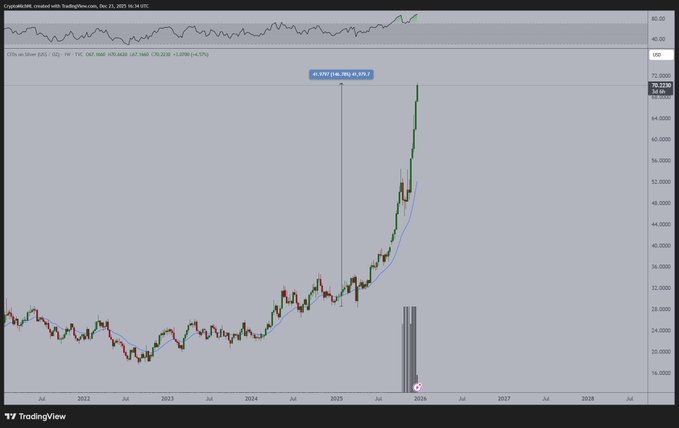Screen dimensions: 679x428
Task: Open the USD currency selector on price axis
Action: [656, 54]
